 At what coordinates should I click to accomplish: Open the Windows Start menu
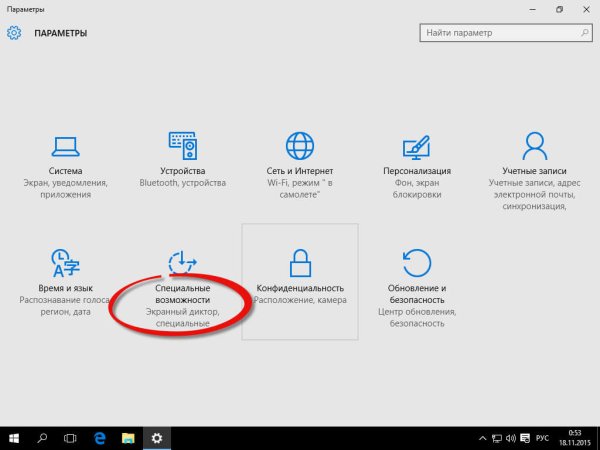[x=14, y=438]
